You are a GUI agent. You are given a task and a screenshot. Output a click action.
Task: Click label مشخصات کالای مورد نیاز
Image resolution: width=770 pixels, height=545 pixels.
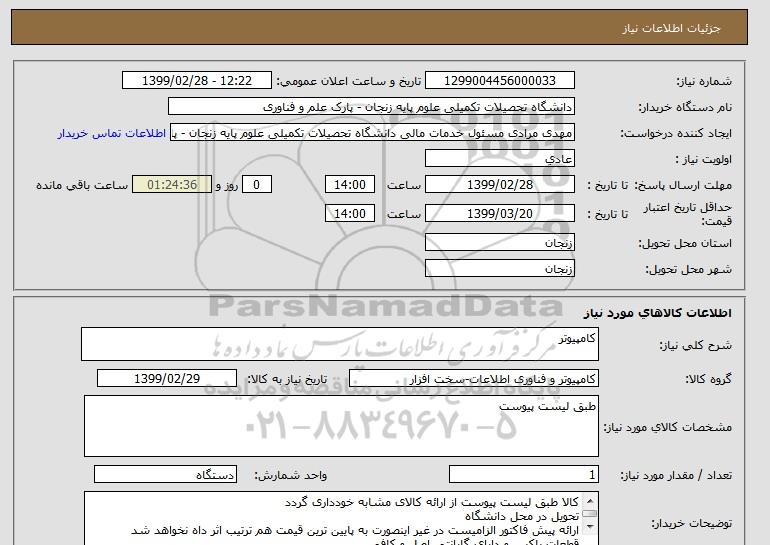pyautogui.click(x=667, y=427)
